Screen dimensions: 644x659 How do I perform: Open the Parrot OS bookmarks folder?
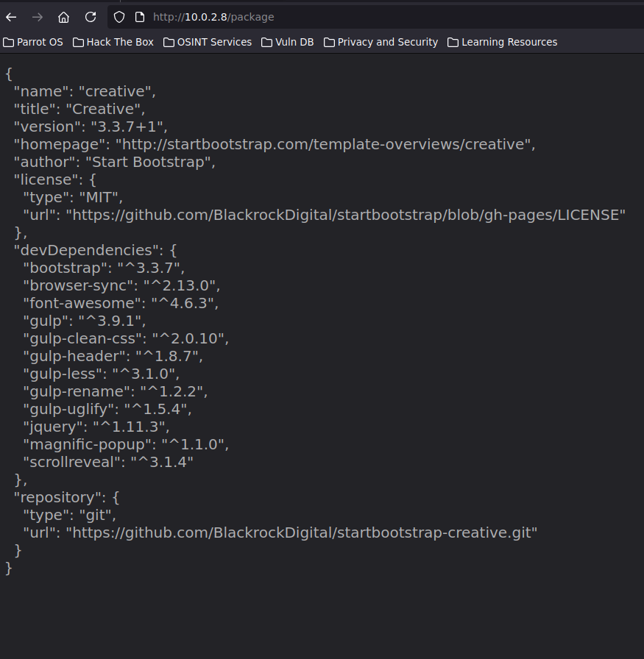pyautogui.click(x=33, y=42)
